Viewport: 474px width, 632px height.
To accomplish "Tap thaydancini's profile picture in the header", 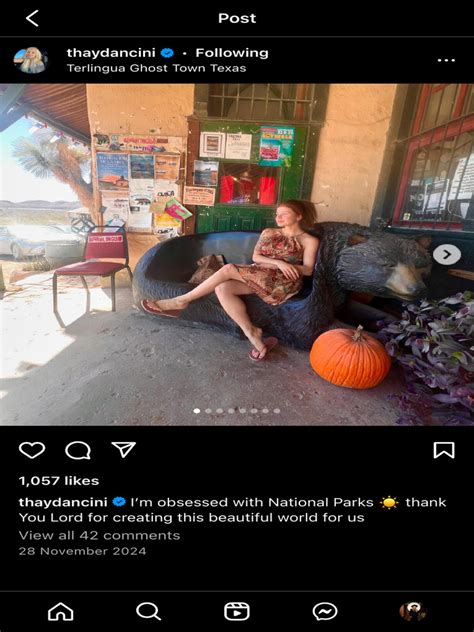I will 31,60.
